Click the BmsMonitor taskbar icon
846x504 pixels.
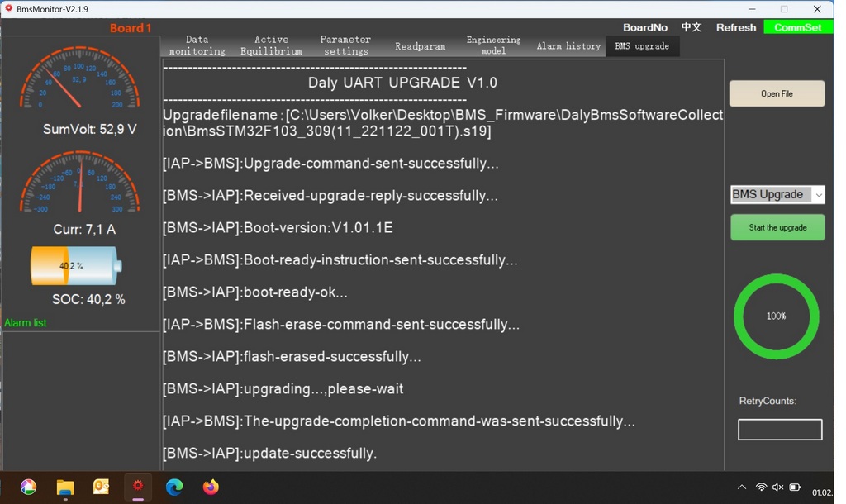point(138,487)
